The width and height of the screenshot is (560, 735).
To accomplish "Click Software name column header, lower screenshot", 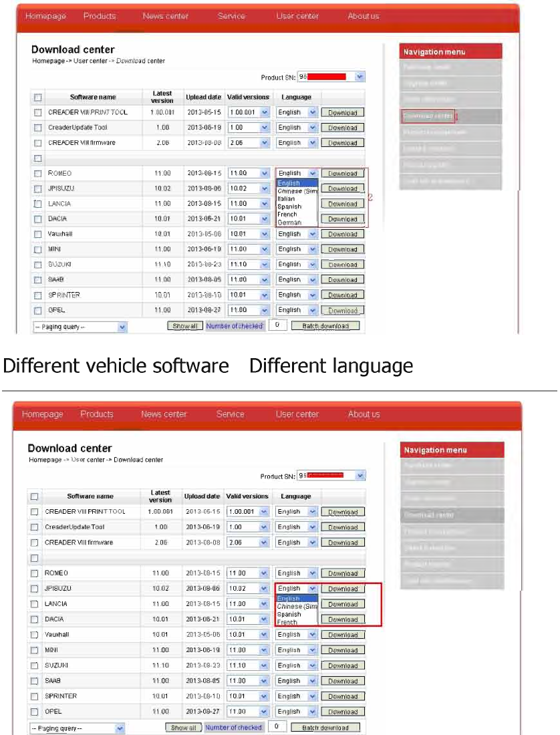I will 90,496.
